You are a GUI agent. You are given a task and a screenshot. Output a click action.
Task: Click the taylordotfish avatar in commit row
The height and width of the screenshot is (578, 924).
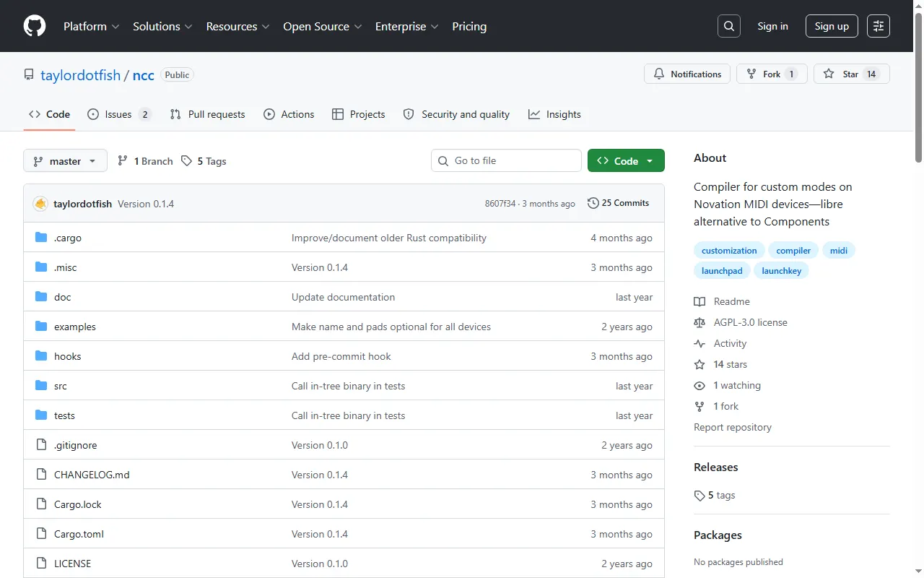pos(40,204)
